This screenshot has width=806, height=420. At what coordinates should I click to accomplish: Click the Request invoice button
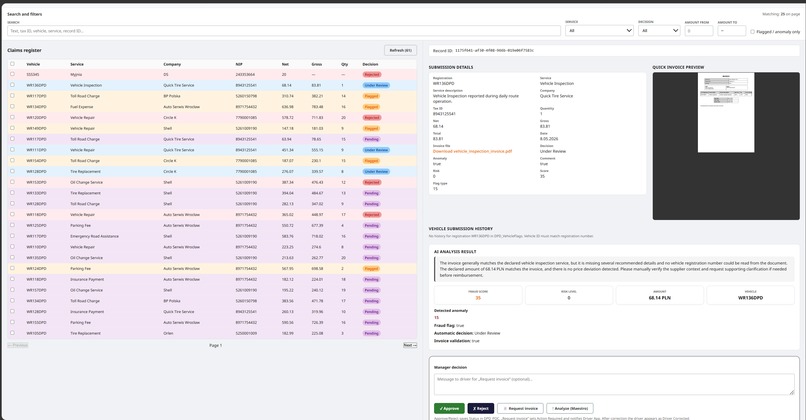click(520, 408)
